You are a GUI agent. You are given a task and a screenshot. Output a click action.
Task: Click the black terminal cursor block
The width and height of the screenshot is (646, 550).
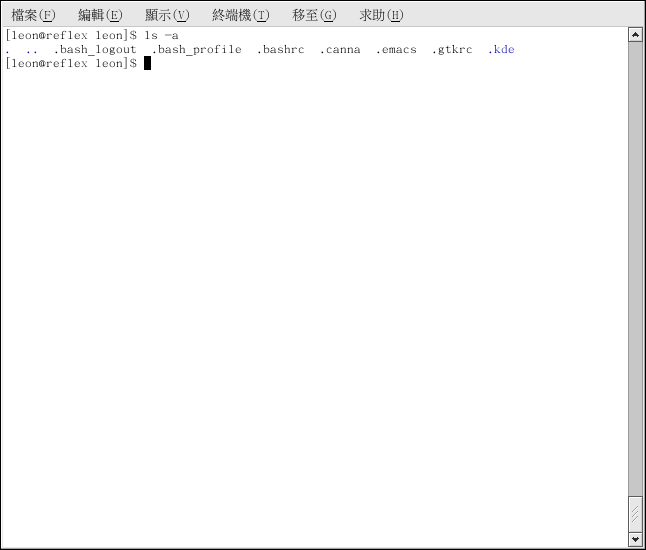point(147,63)
